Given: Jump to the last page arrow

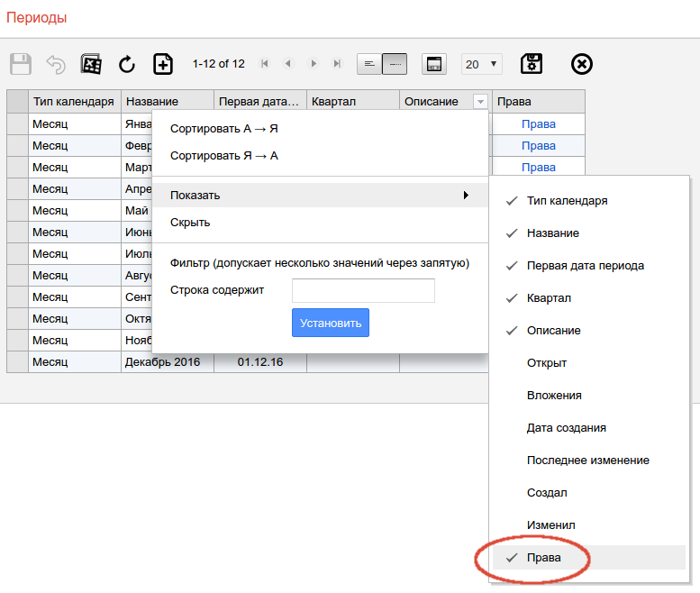Looking at the screenshot, I should (x=337, y=64).
